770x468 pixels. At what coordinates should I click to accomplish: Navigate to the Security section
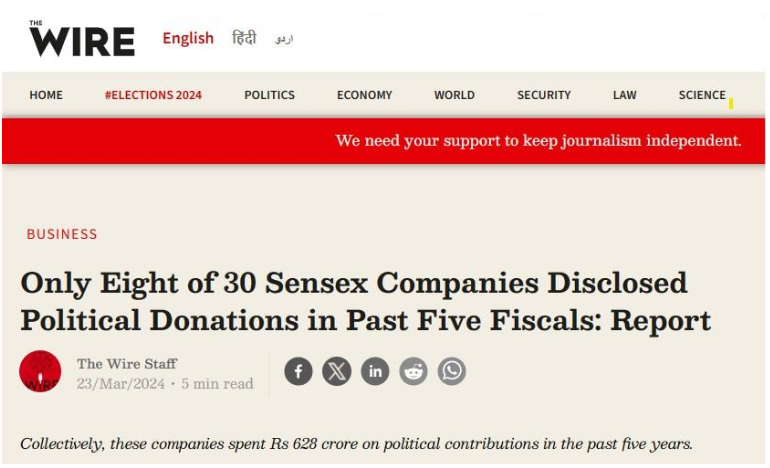click(x=544, y=95)
